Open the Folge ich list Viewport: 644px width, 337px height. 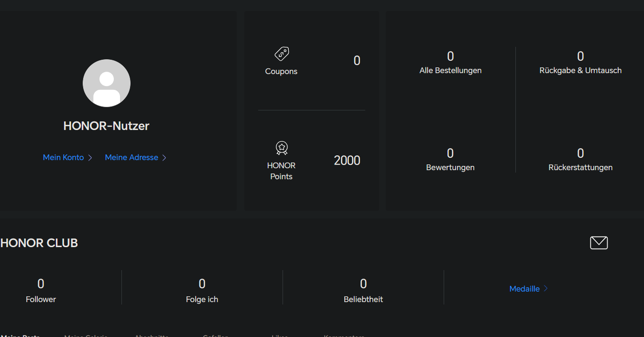point(202,291)
